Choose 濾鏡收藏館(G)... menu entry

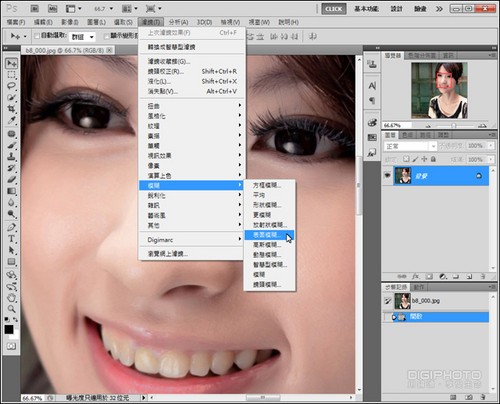(x=192, y=61)
